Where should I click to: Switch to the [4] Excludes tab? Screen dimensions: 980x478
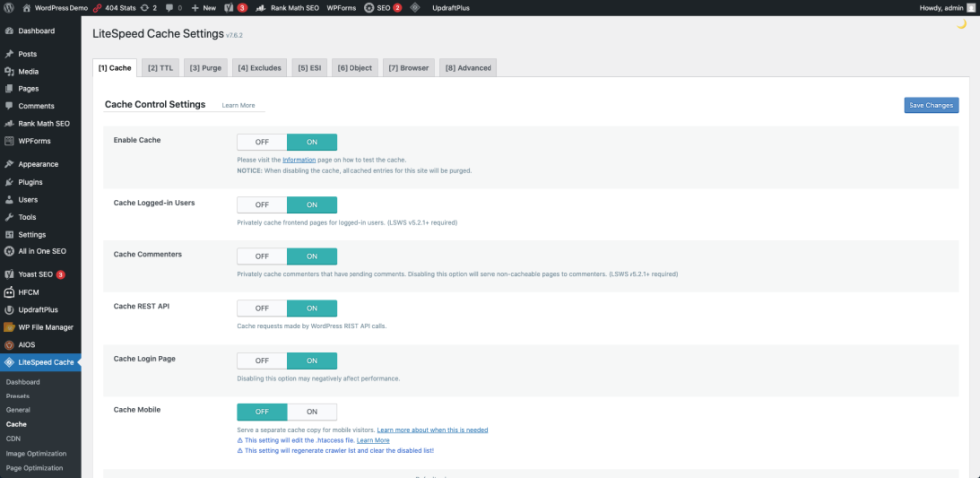(x=259, y=68)
